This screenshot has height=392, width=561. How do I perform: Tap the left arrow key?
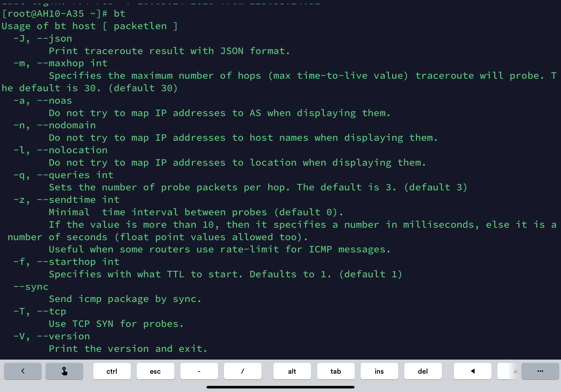pos(472,371)
